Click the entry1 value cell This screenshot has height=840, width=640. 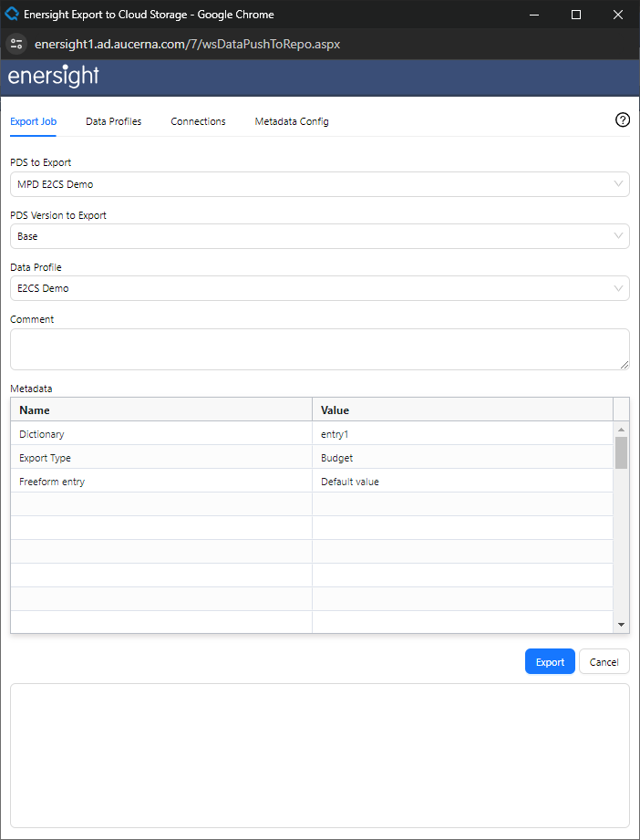[x=463, y=434]
